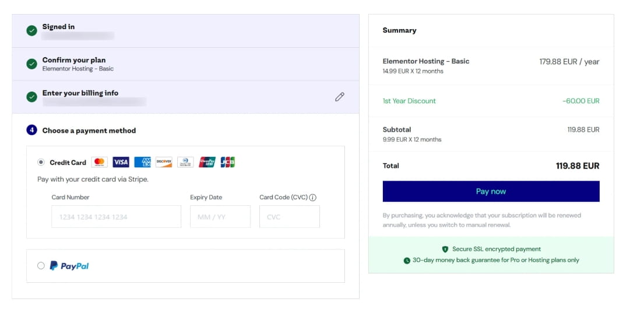The width and height of the screenshot is (644, 309).
Task: Click the JCB card icon
Action: click(x=227, y=162)
